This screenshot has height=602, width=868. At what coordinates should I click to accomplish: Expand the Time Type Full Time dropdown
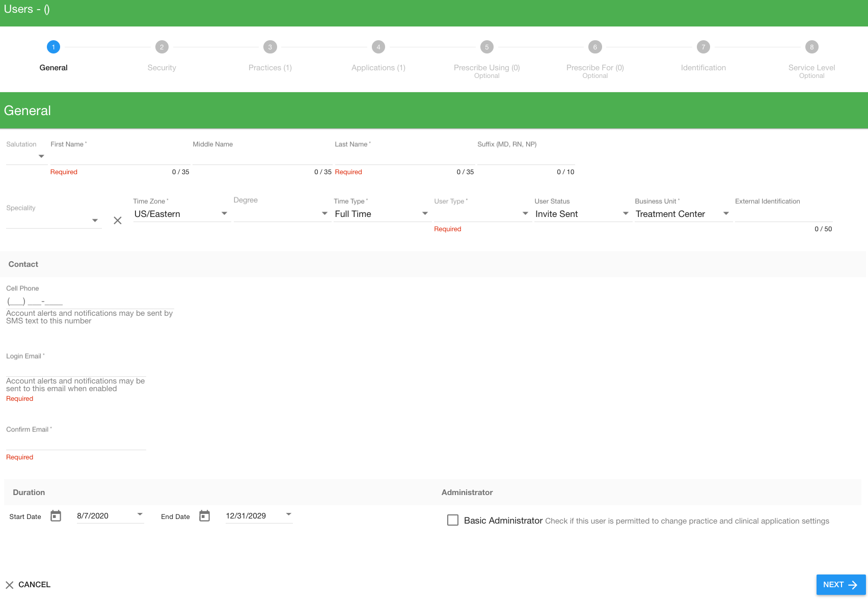point(383,214)
